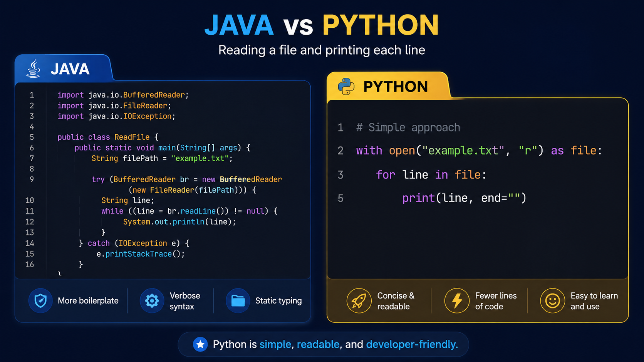Screen dimensions: 644x362
Task: Click the 'String filePath = "example.txt";' line
Action: pyautogui.click(x=162, y=158)
